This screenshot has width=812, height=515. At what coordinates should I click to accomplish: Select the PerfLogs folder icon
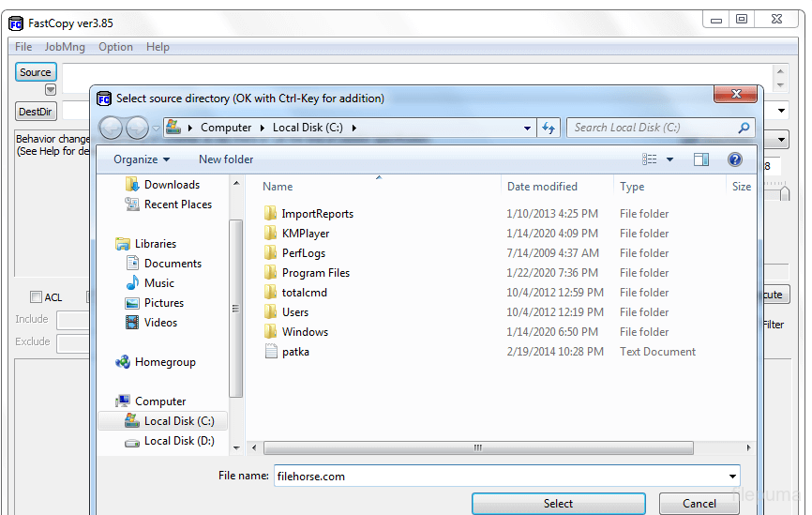pos(270,253)
